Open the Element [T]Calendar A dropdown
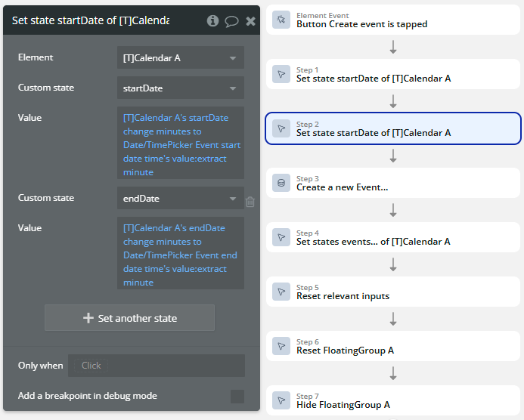Image resolution: width=524 pixels, height=420 pixels. pyautogui.click(x=180, y=57)
